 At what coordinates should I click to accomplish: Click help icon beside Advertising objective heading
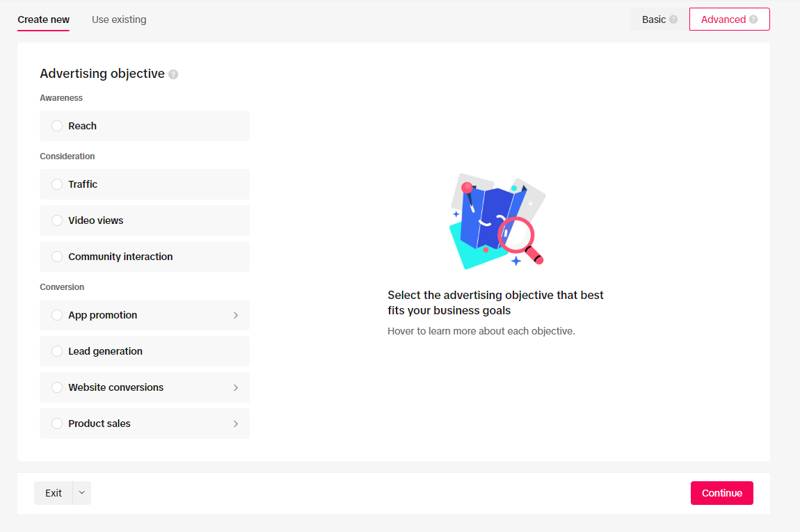point(173,74)
